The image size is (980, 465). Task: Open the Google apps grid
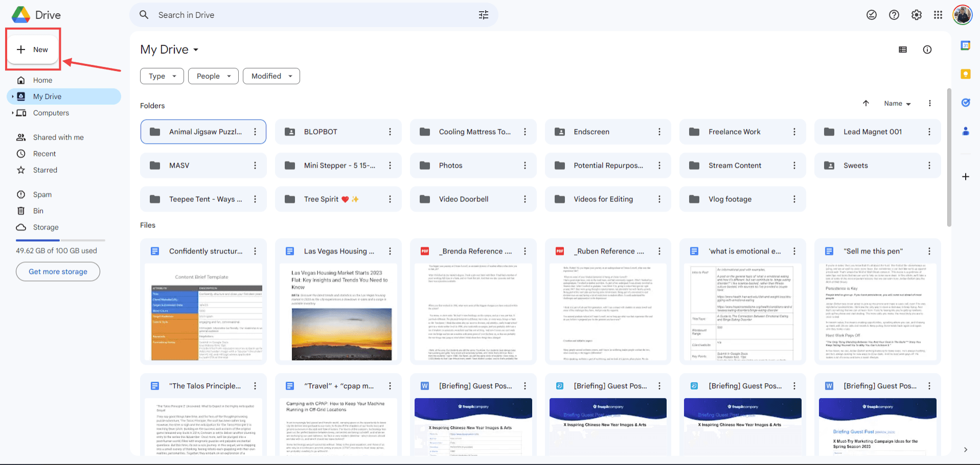[938, 15]
